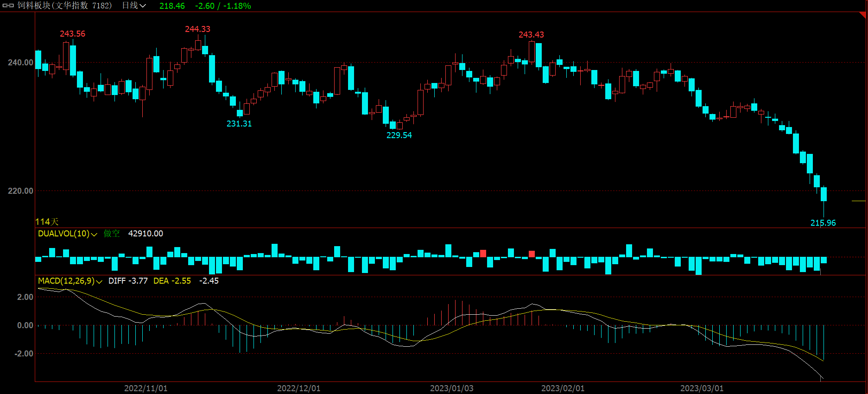Click the 饲料板块(文华指数 7182) title

(x=65, y=6)
